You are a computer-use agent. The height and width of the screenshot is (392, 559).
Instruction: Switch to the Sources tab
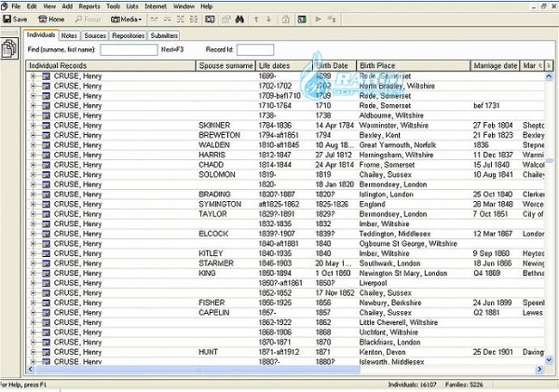pyautogui.click(x=94, y=35)
